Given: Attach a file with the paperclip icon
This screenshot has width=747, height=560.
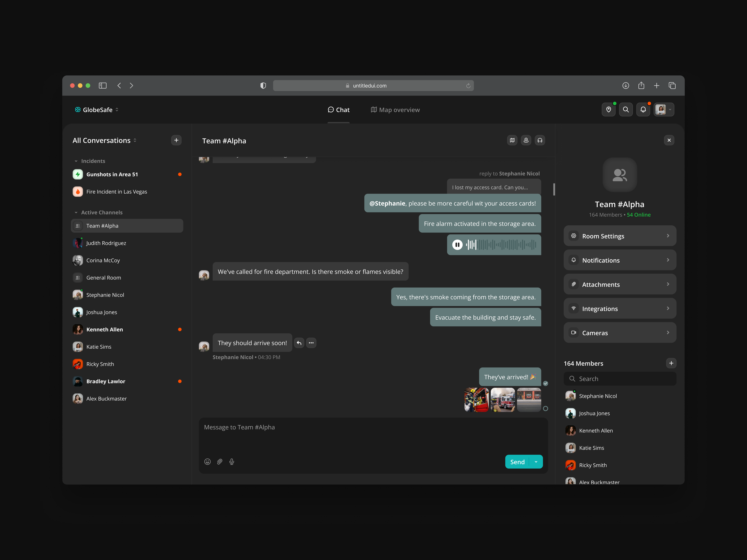Looking at the screenshot, I should 220,461.
